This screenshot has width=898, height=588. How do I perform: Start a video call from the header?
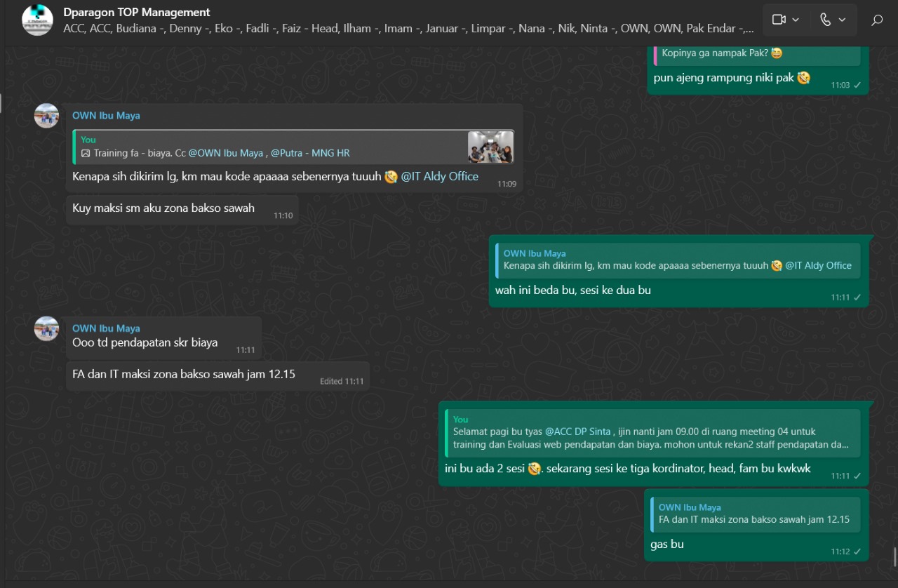point(778,20)
